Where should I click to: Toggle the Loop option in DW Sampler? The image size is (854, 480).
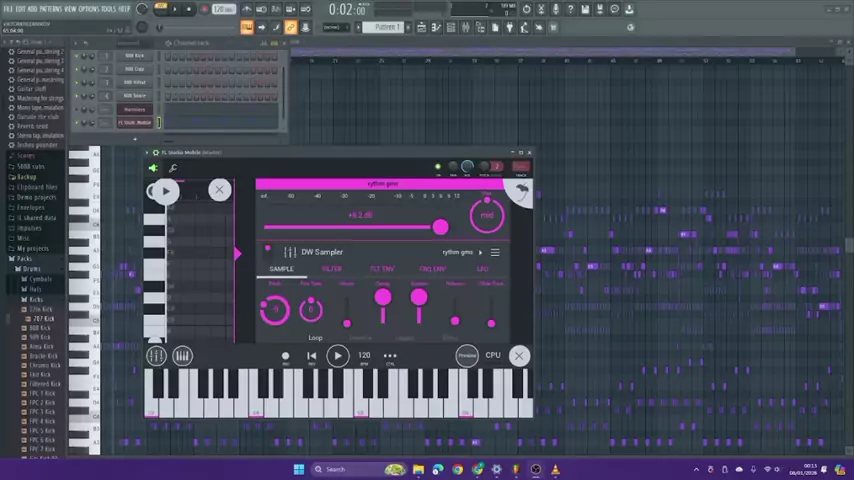[x=315, y=338]
